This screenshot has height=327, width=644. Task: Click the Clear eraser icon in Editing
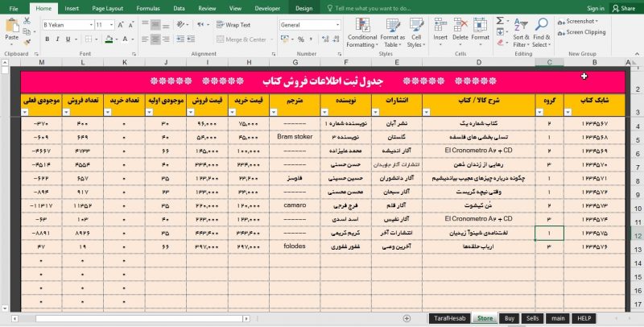(500, 43)
